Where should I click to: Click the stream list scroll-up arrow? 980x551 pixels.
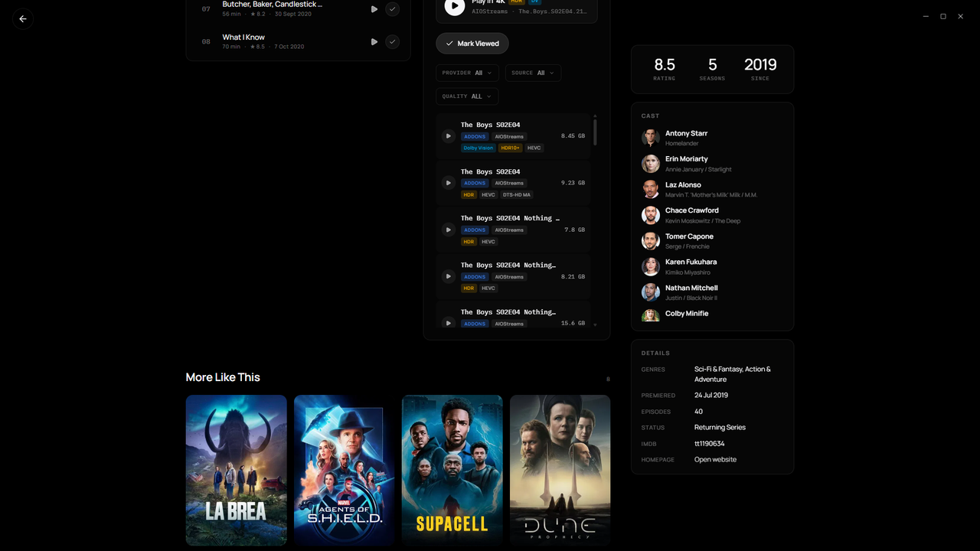(595, 116)
